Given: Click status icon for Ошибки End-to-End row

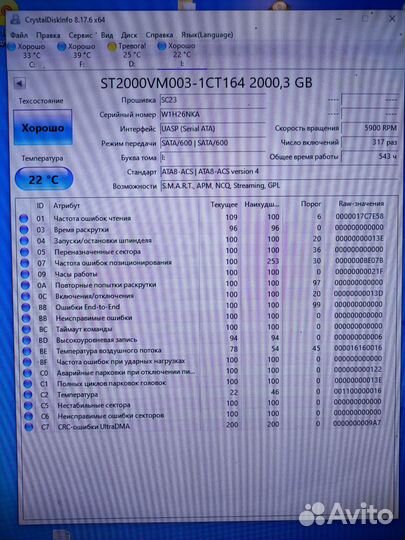Looking at the screenshot, I should [26, 307].
